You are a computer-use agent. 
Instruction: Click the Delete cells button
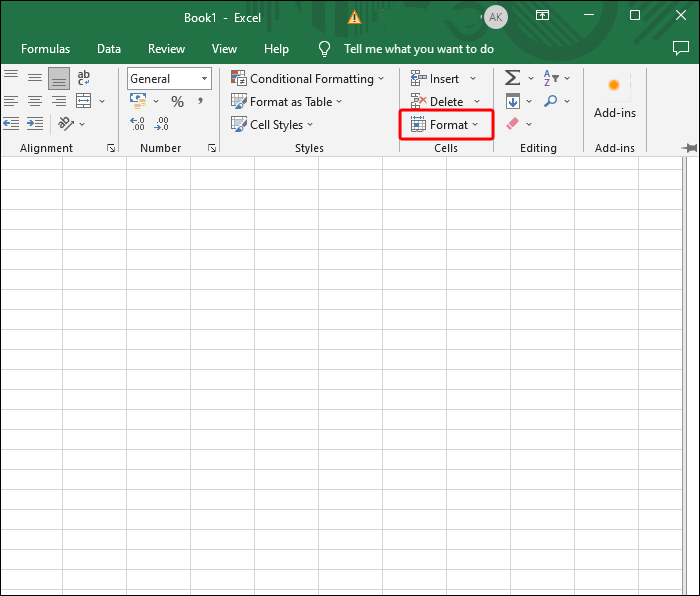click(x=445, y=101)
